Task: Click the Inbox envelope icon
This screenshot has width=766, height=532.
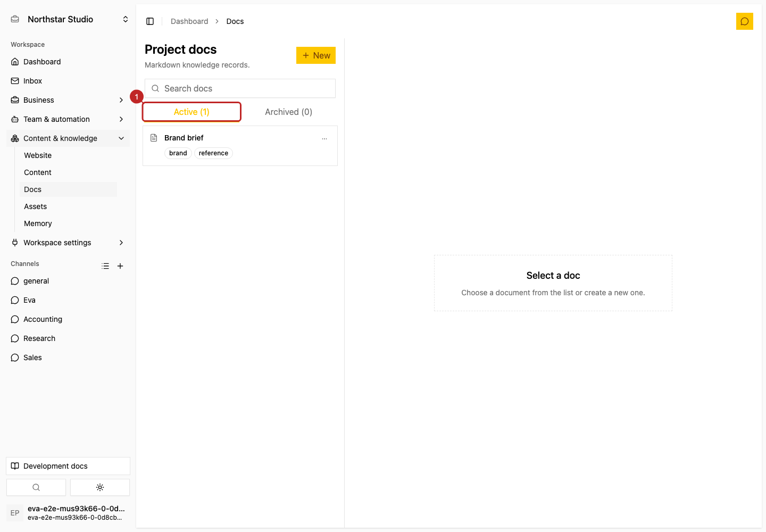Action: (x=15, y=81)
